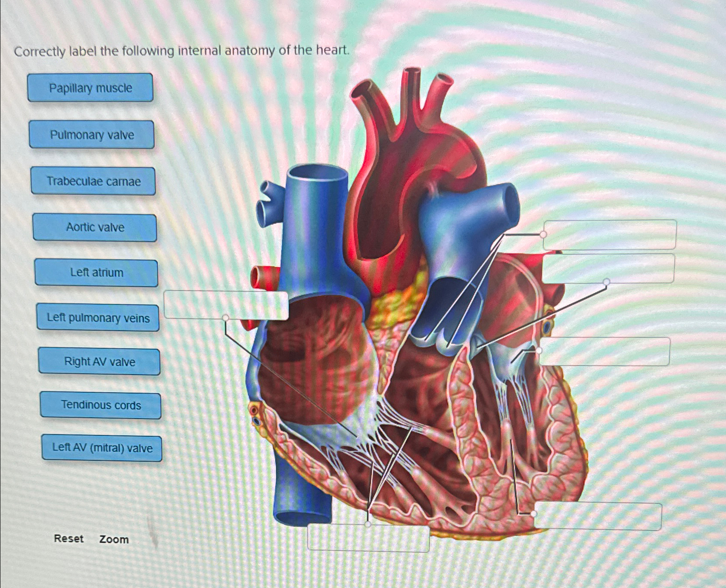Click the Reset link

(x=69, y=538)
